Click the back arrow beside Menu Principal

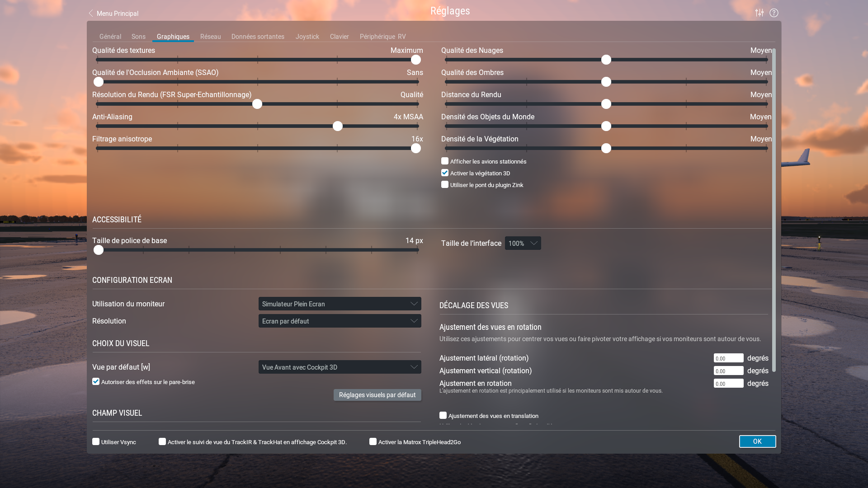coord(91,14)
